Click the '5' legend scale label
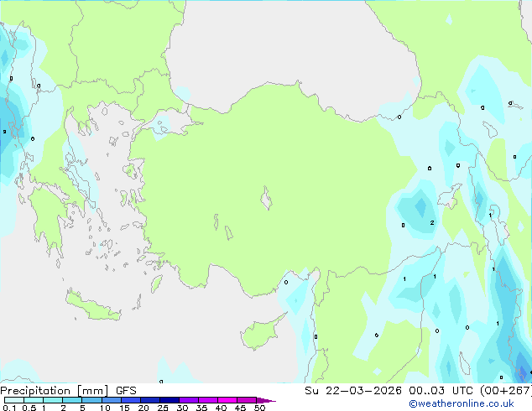The width and height of the screenshot is (532, 411). click(82, 408)
